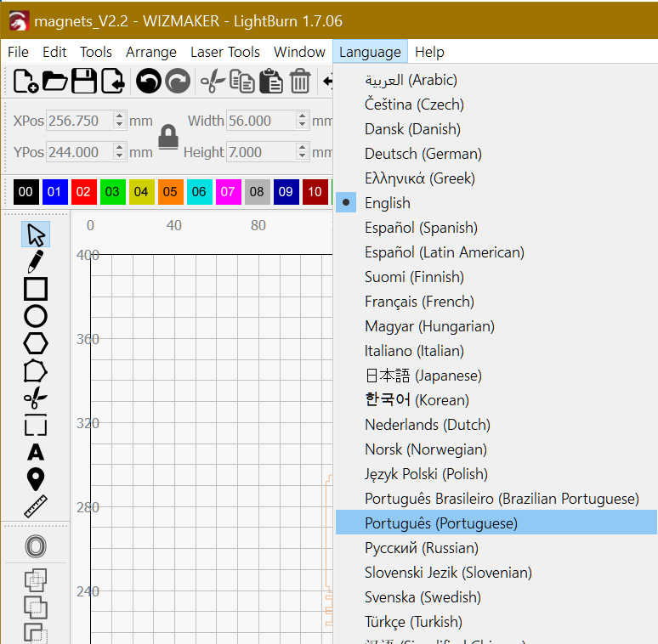Open the Help menu
Viewport: 658px width, 644px height.
coord(429,52)
